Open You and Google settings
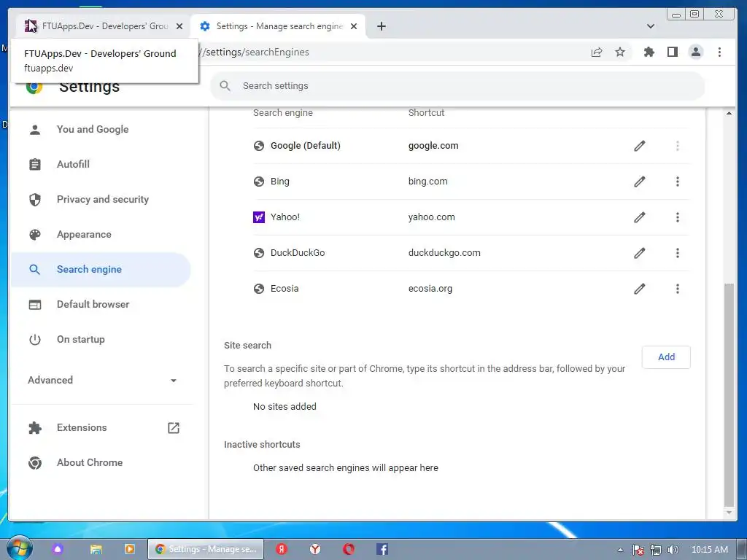Image resolution: width=747 pixels, height=560 pixels. 93,130
